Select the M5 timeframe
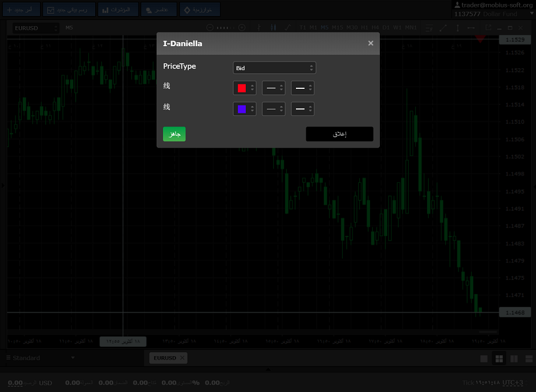The width and height of the screenshot is (536, 392). pos(324,28)
